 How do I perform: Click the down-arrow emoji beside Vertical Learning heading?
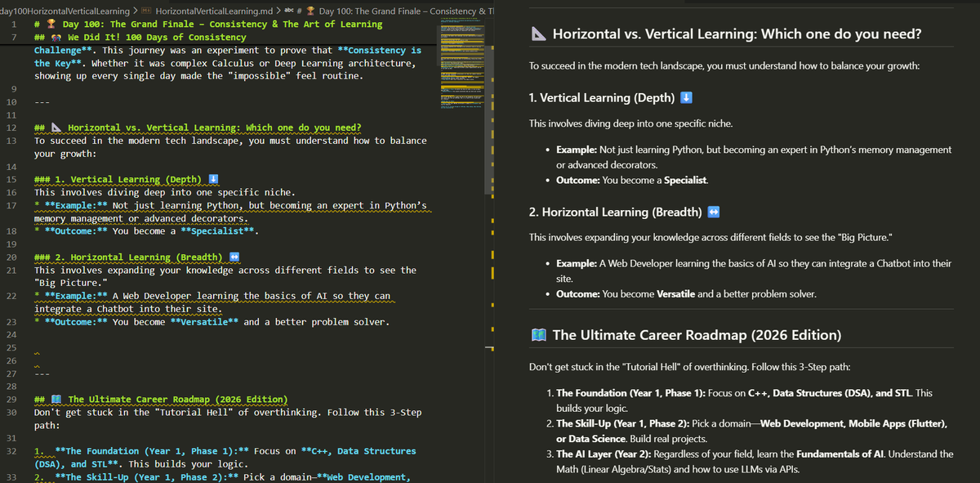pyautogui.click(x=687, y=98)
